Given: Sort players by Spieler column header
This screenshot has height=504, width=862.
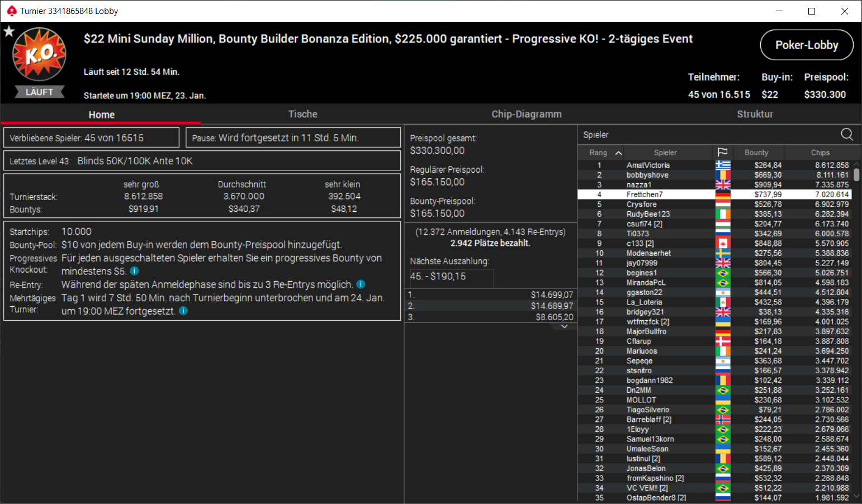Looking at the screenshot, I should 665,153.
